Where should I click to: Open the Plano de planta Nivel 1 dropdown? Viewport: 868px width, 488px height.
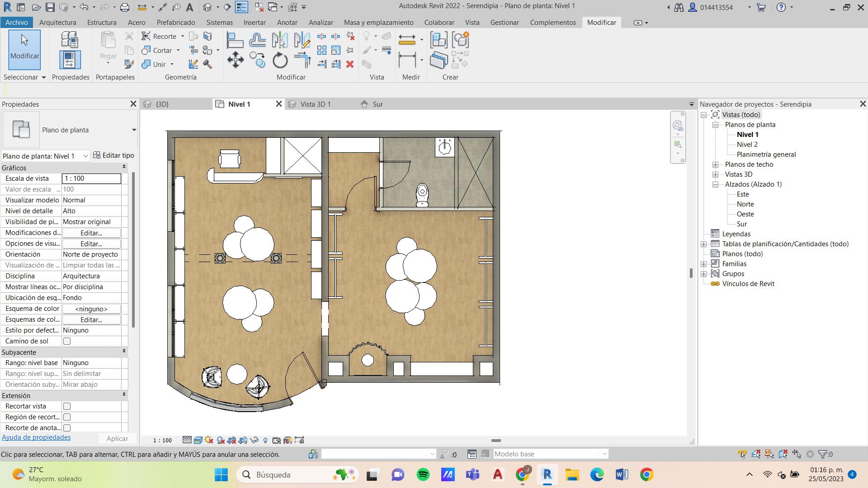85,156
